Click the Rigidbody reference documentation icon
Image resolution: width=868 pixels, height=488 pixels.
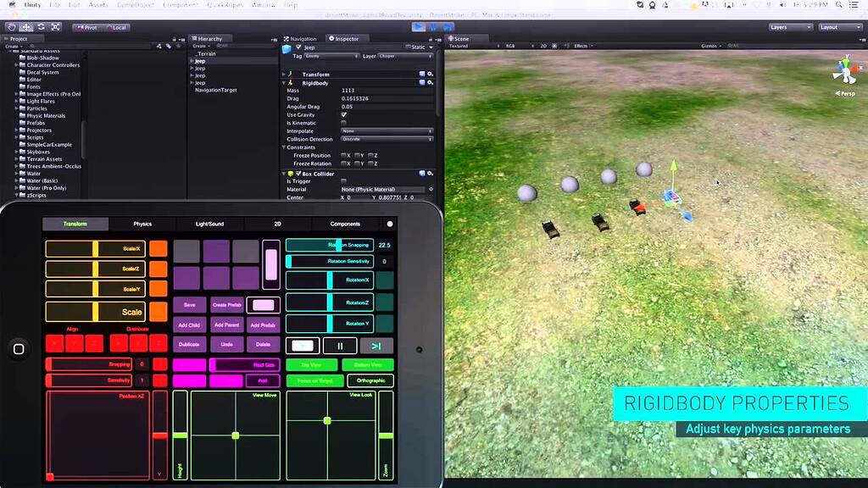tap(423, 82)
